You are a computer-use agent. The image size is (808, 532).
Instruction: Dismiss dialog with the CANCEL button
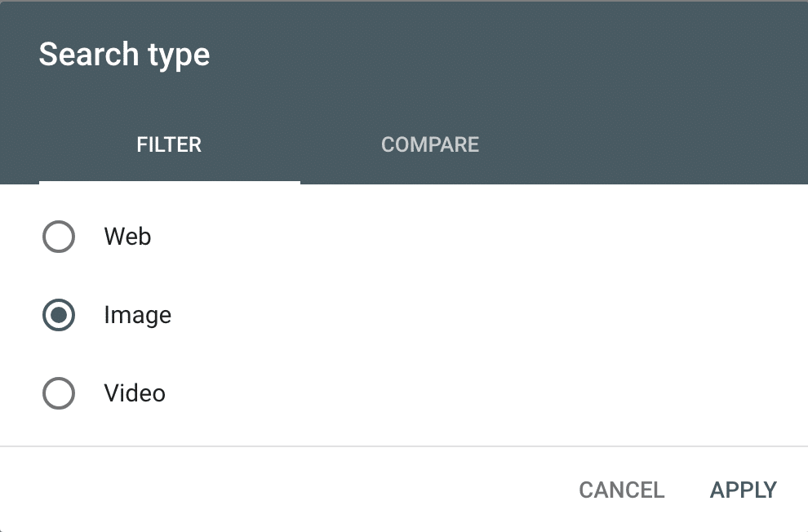621,490
